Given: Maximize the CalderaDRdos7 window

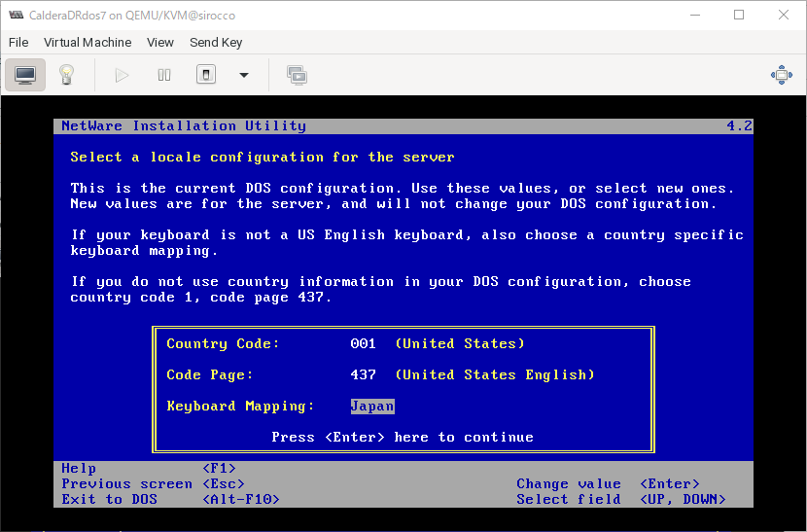Looking at the screenshot, I should click(739, 15).
